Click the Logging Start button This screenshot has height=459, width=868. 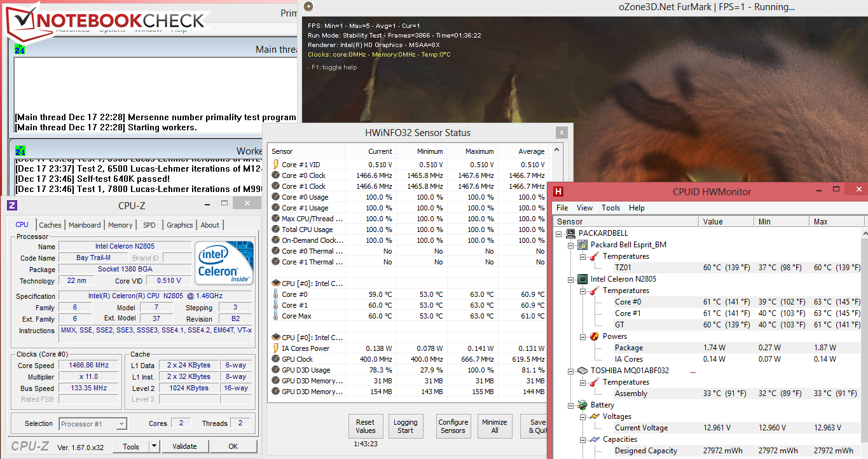pyautogui.click(x=406, y=426)
